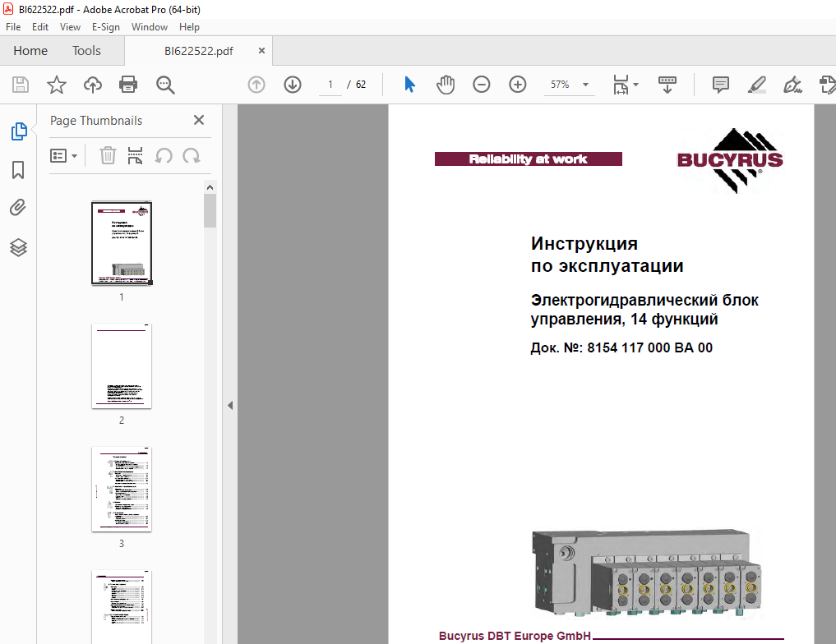Add a comment sticky note
This screenshot has height=644, width=836.
[721, 85]
